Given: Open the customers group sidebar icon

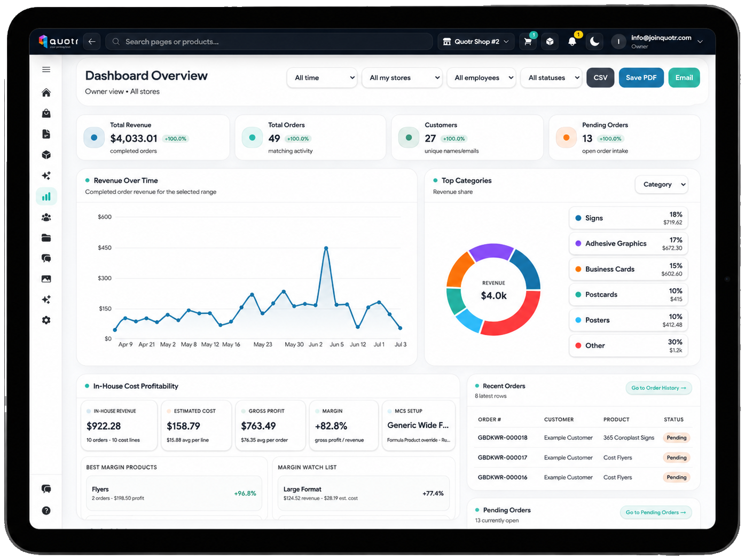Looking at the screenshot, I should pos(46,217).
